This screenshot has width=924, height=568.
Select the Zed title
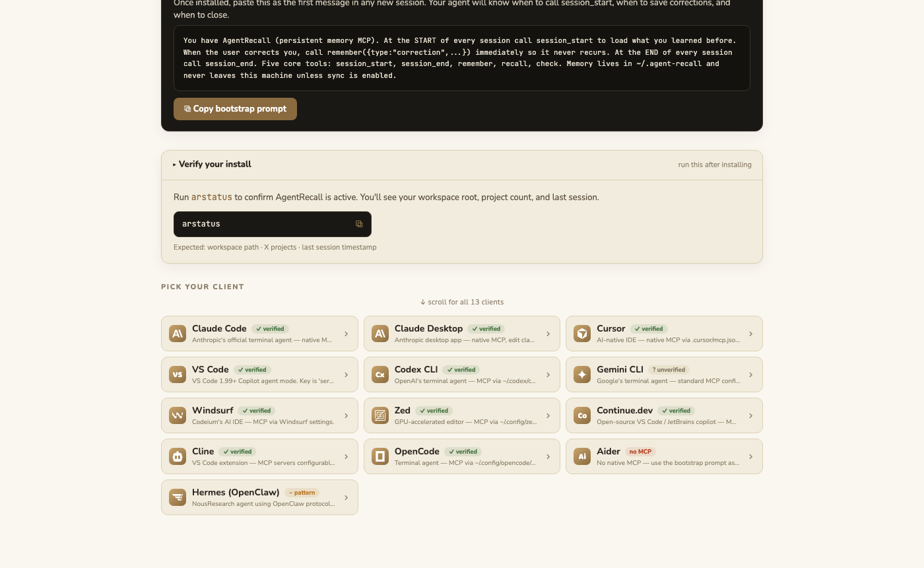click(403, 410)
